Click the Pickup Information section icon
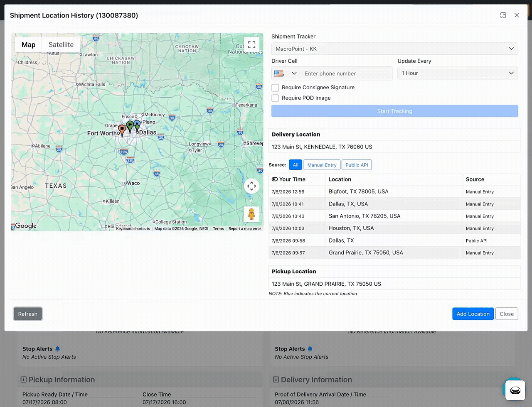Viewport: 532px width, 407px height. click(x=24, y=380)
